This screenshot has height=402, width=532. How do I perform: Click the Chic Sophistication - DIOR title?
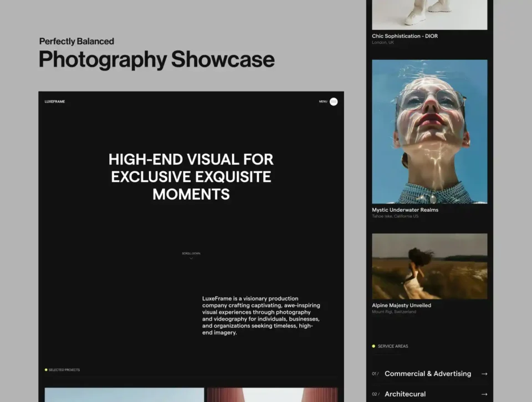pyautogui.click(x=405, y=36)
